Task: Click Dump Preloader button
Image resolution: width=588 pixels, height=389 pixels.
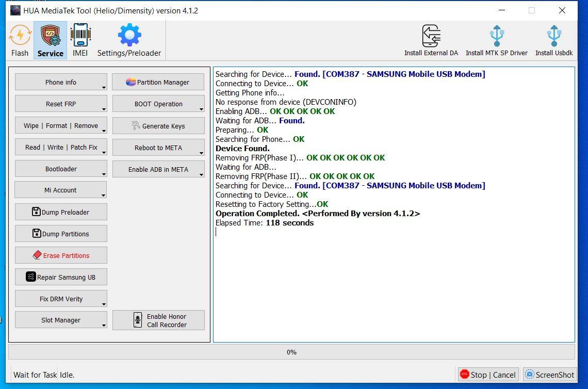Action: [61, 212]
